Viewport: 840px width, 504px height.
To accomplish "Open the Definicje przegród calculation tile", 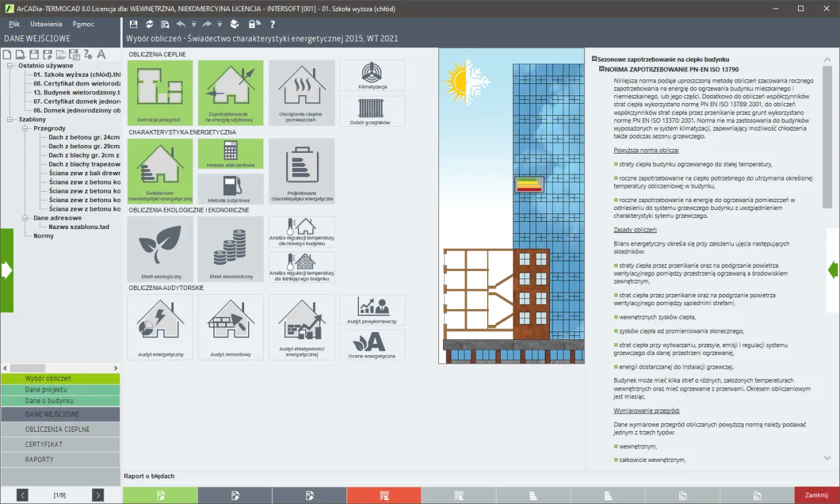I will point(159,93).
